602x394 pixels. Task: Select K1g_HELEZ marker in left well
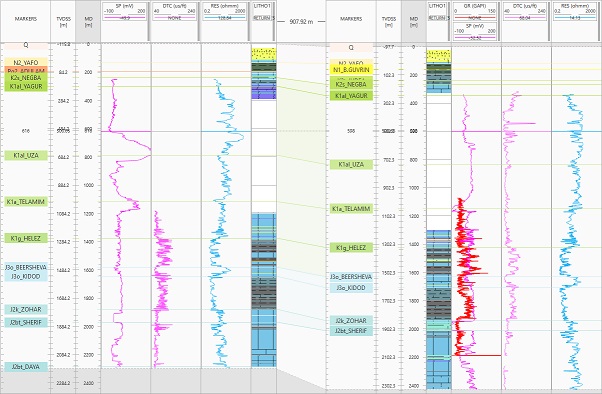(26, 238)
